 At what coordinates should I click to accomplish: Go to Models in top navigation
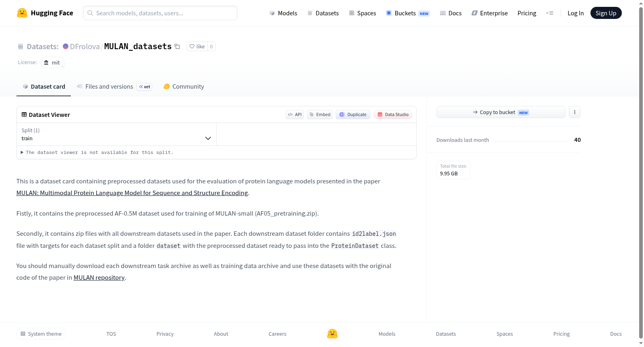283,13
